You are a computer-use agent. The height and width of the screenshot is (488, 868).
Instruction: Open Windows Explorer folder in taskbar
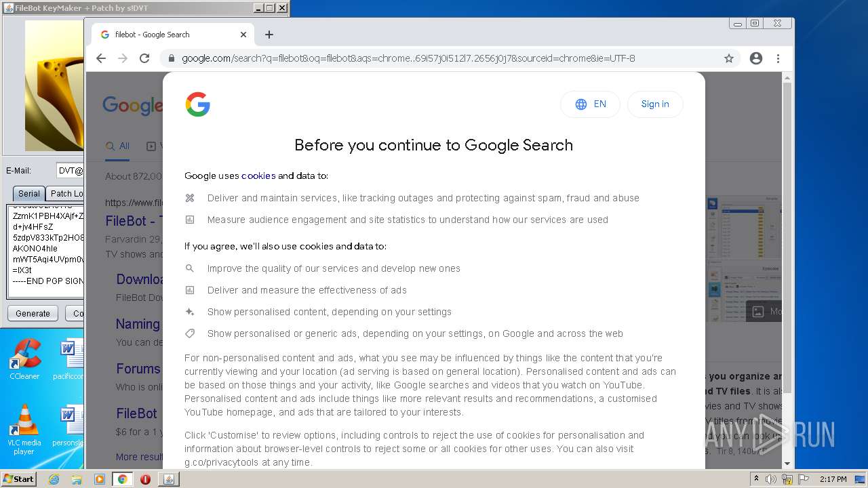click(77, 479)
